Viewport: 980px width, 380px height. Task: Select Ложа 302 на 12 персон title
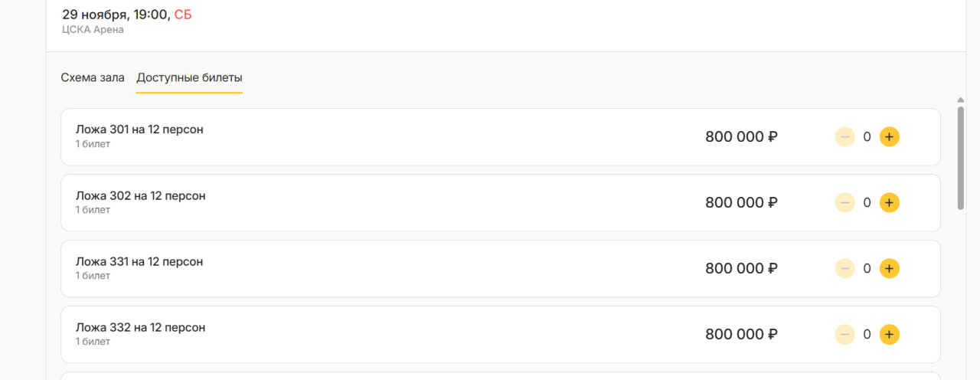pos(140,195)
